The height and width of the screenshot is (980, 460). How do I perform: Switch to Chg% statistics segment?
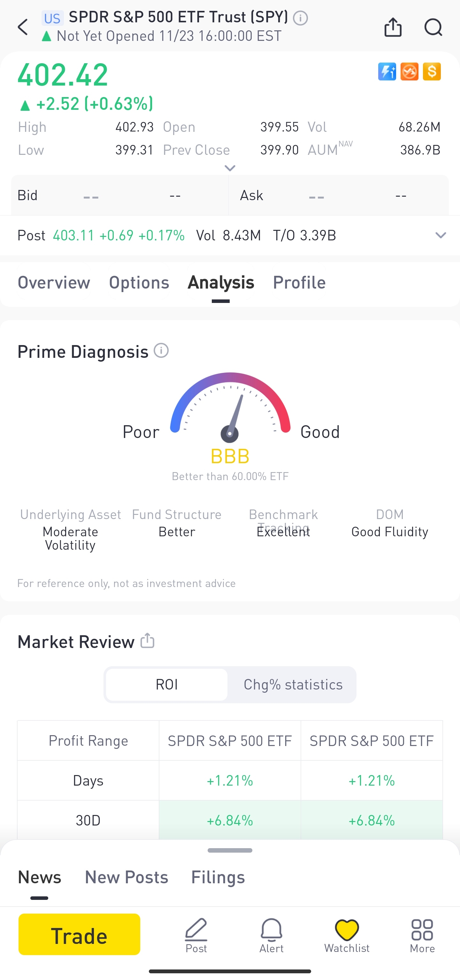click(x=293, y=684)
